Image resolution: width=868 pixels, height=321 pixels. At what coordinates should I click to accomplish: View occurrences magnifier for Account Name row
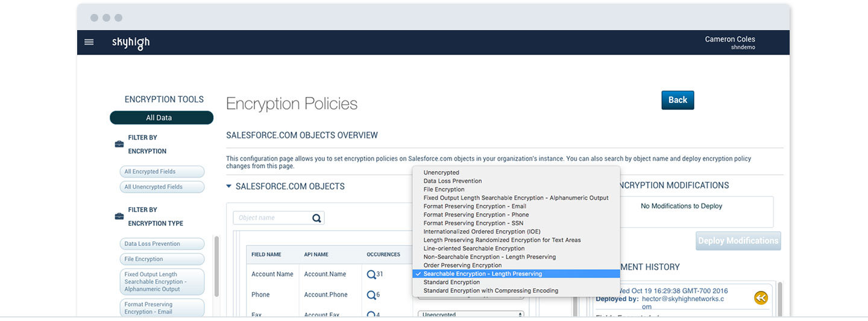tap(371, 274)
